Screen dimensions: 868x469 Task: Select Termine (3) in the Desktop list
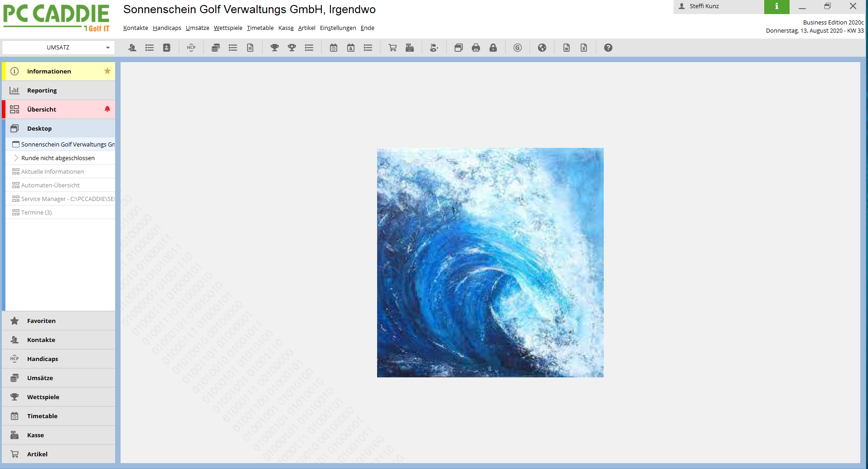[36, 212]
